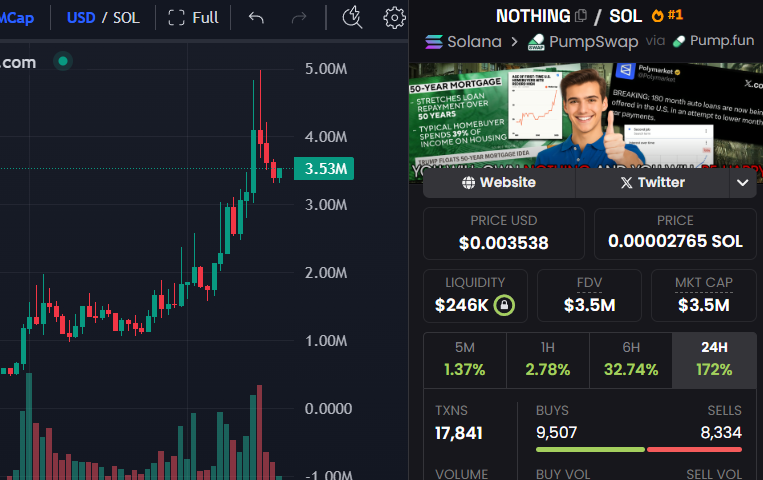Viewport: 763px width, 480px height.
Task: Click the 3.53M current price label
Action: (324, 168)
